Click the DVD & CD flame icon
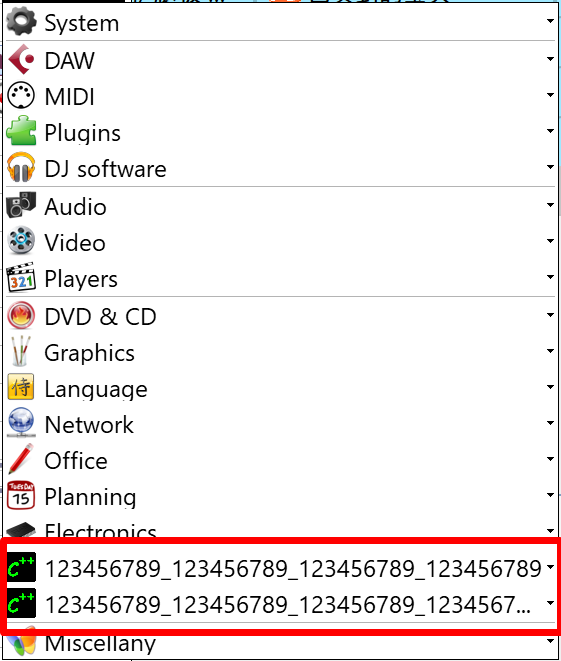This screenshot has width=561, height=661. pyautogui.click(x=21, y=316)
